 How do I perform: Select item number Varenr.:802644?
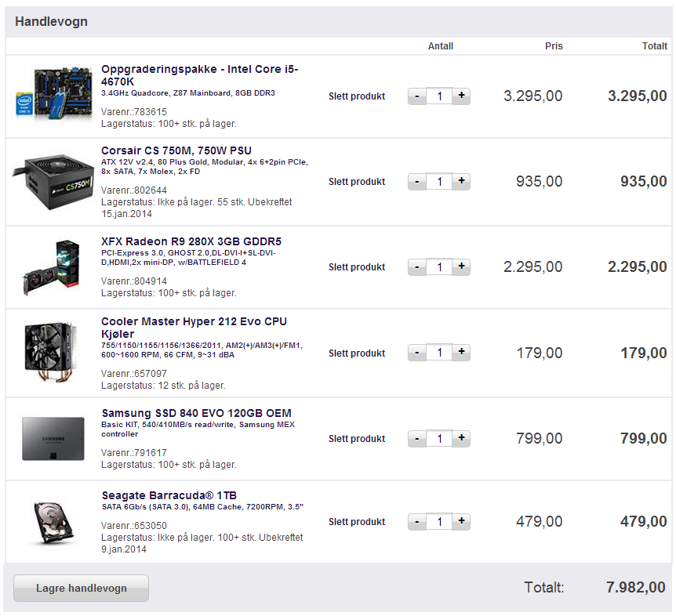pyautogui.click(x=133, y=190)
